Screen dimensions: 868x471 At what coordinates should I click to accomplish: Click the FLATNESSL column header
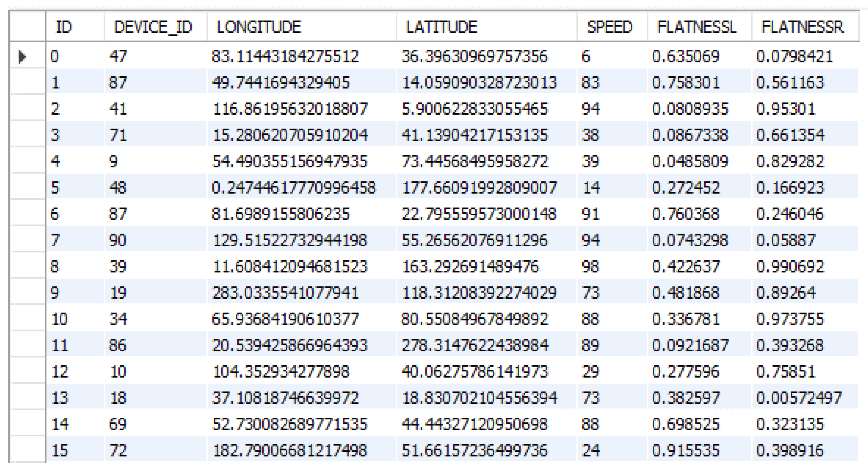[x=697, y=27]
